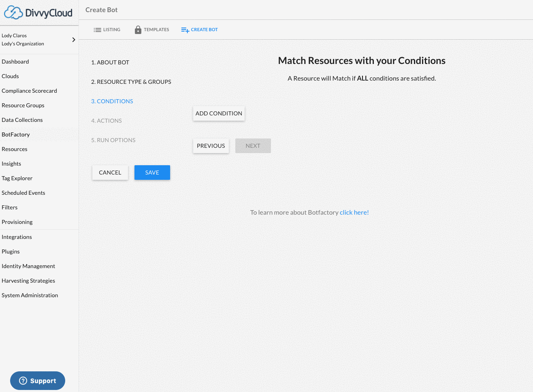Open Clouds in sidebar
The width and height of the screenshot is (533, 392).
tap(10, 76)
